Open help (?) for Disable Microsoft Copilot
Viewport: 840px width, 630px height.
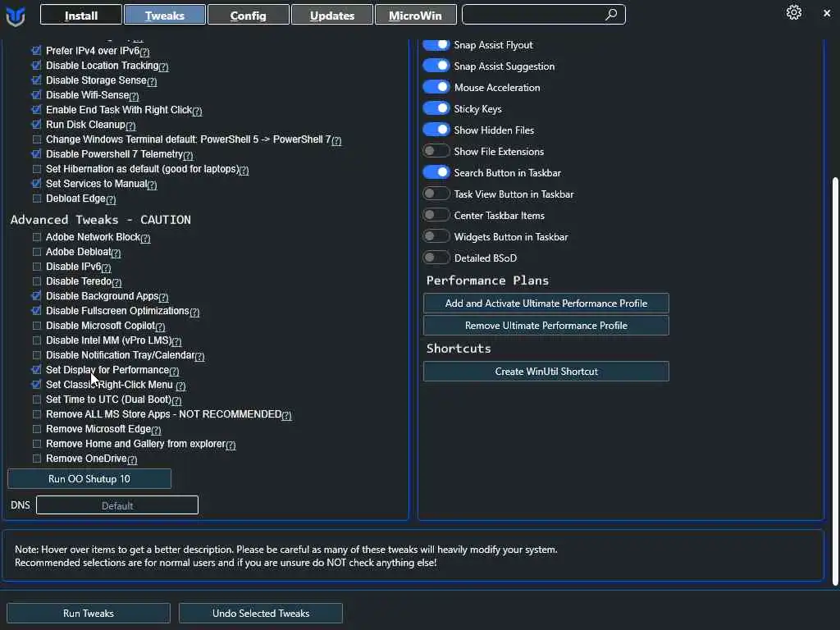pyautogui.click(x=160, y=327)
